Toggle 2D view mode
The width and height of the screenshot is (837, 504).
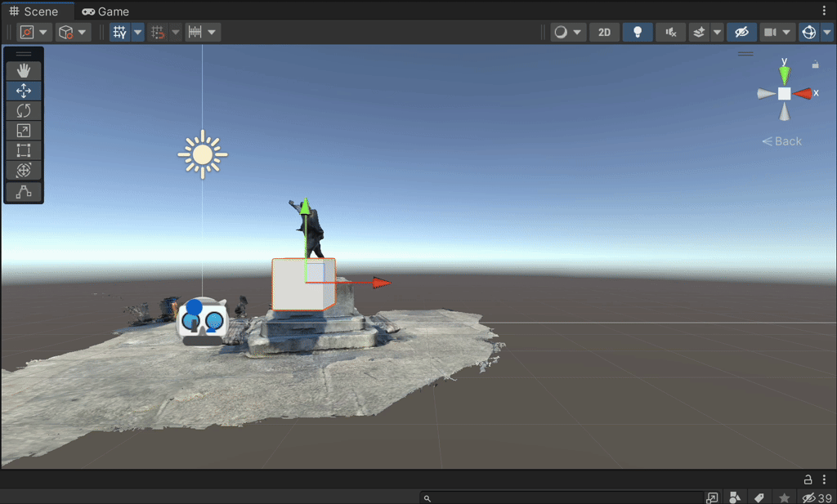(x=604, y=32)
